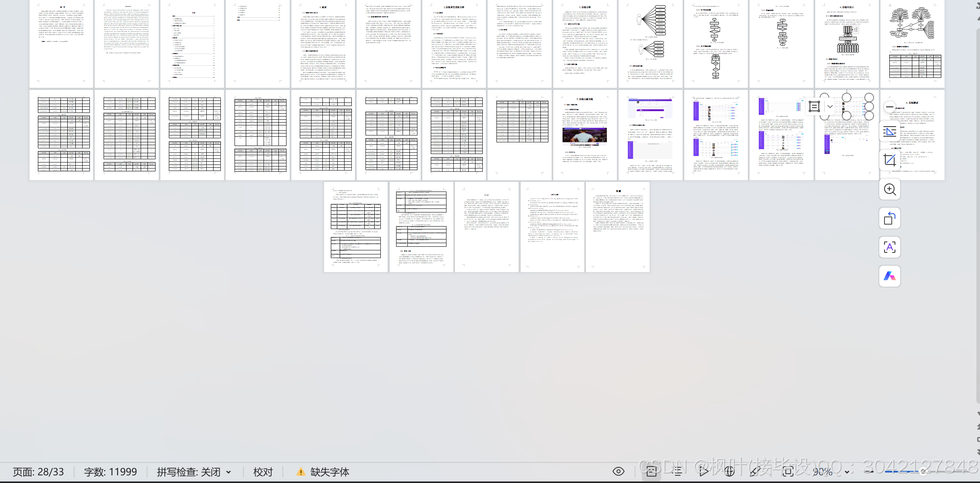Open the AI image assistant icon
Screen dimensions: 980x483
pyautogui.click(x=890, y=276)
